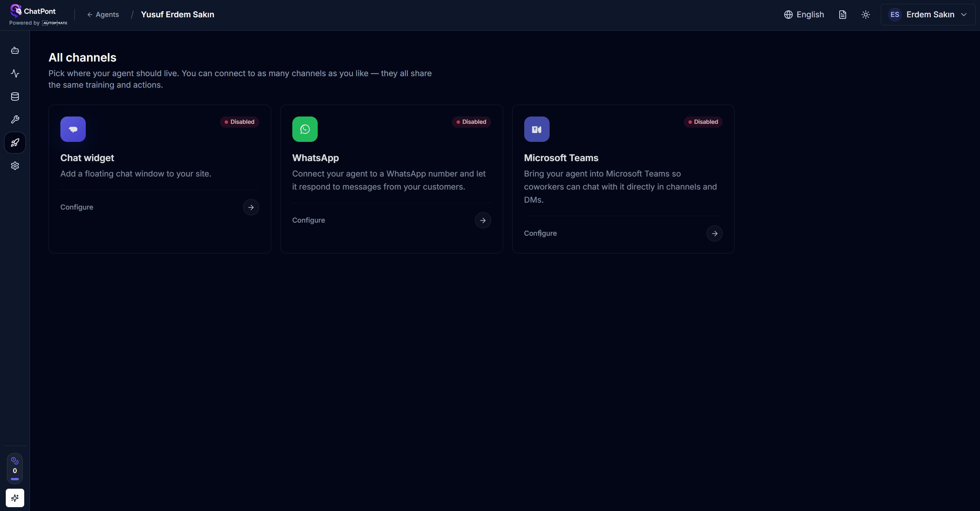The width and height of the screenshot is (980, 511).
Task: Click Configure under Microsoft Teams
Action: click(x=540, y=233)
